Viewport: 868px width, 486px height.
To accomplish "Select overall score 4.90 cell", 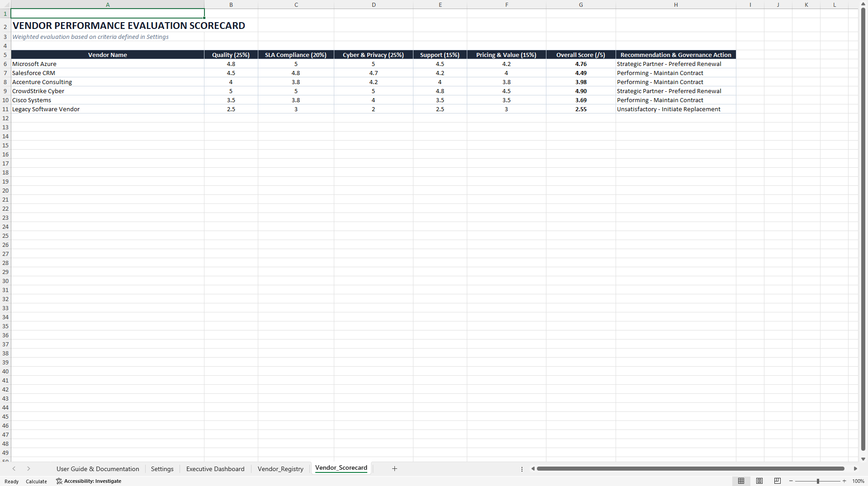I will [581, 91].
